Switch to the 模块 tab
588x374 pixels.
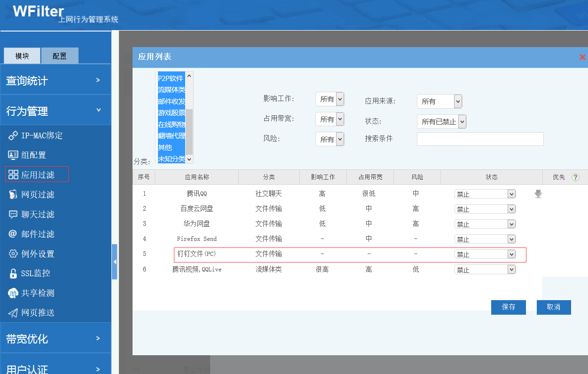coord(22,56)
